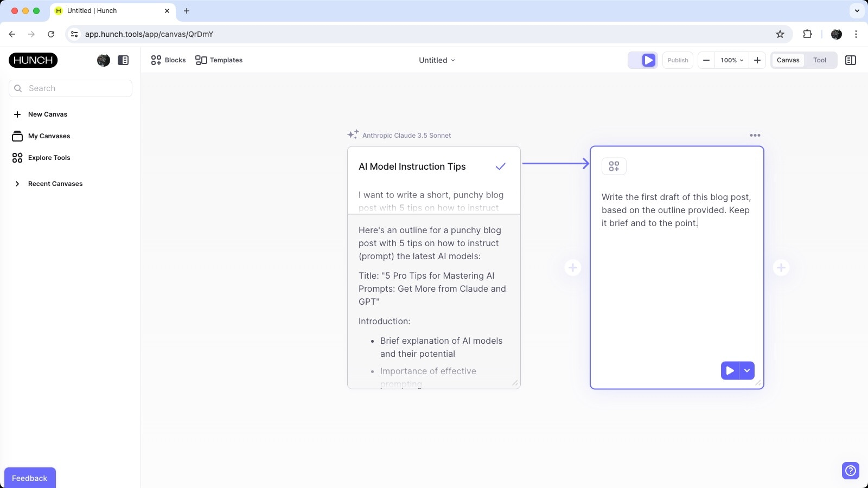Switch to the Tool view
This screenshot has width=868, height=488.
[820, 60]
